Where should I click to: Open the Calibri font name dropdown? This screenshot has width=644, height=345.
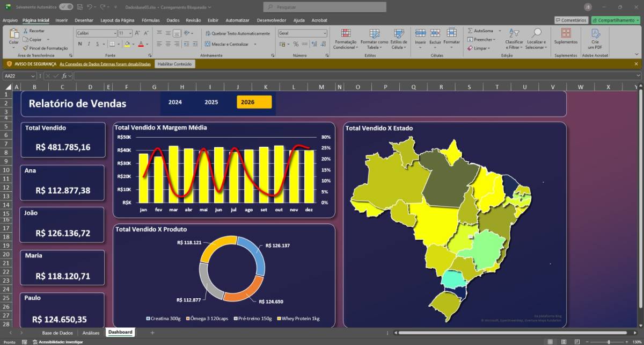coord(114,33)
